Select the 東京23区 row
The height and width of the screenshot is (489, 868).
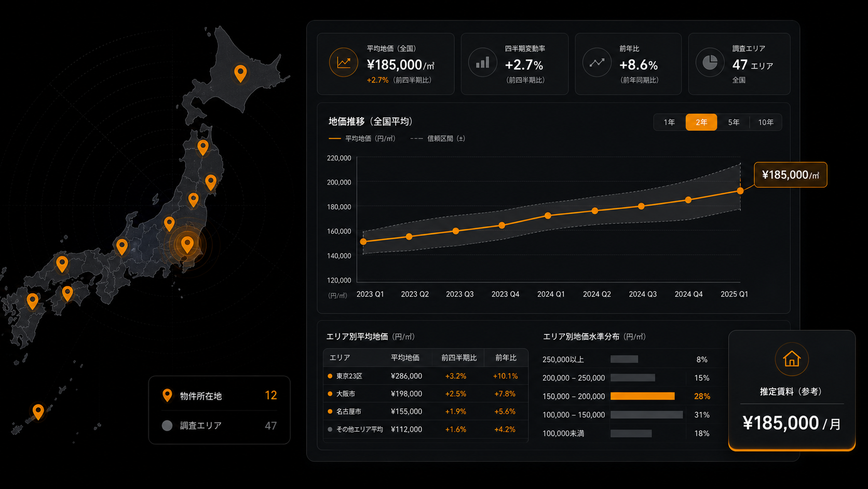pyautogui.click(x=426, y=376)
